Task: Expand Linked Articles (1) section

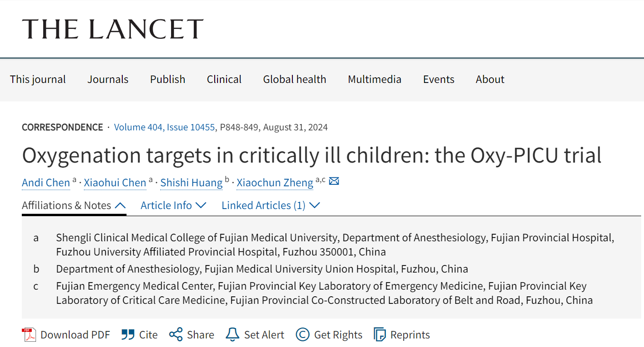Action: (x=271, y=206)
